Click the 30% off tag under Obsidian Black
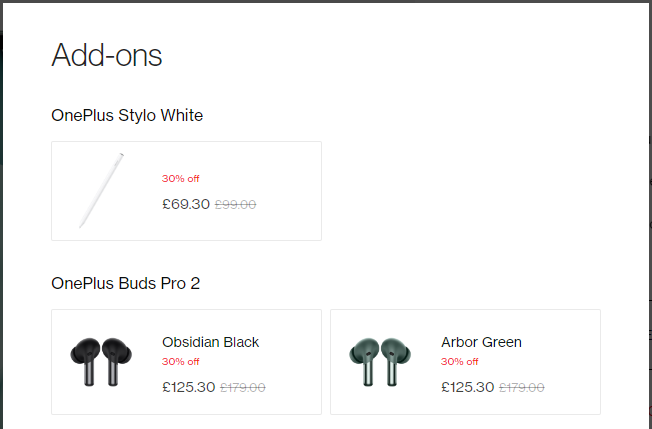The width and height of the screenshot is (652, 429). pos(181,362)
